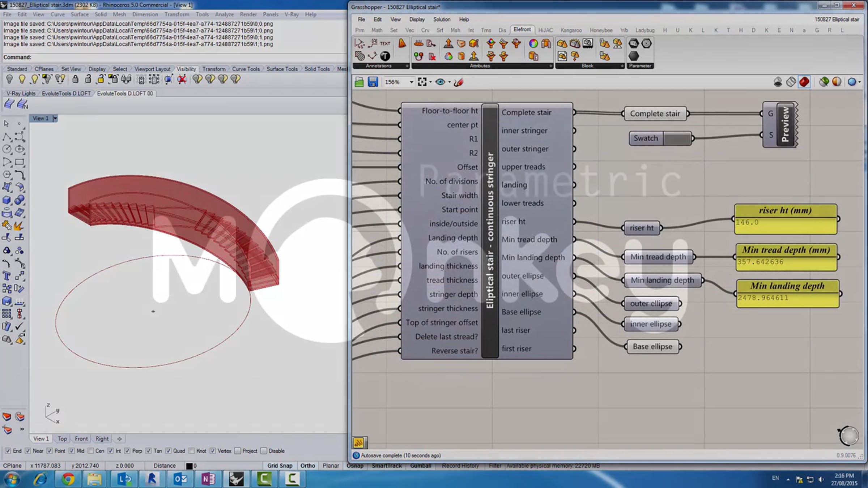This screenshot has width=868, height=488.
Task: Click the Grasshopper save file icon
Action: [373, 82]
